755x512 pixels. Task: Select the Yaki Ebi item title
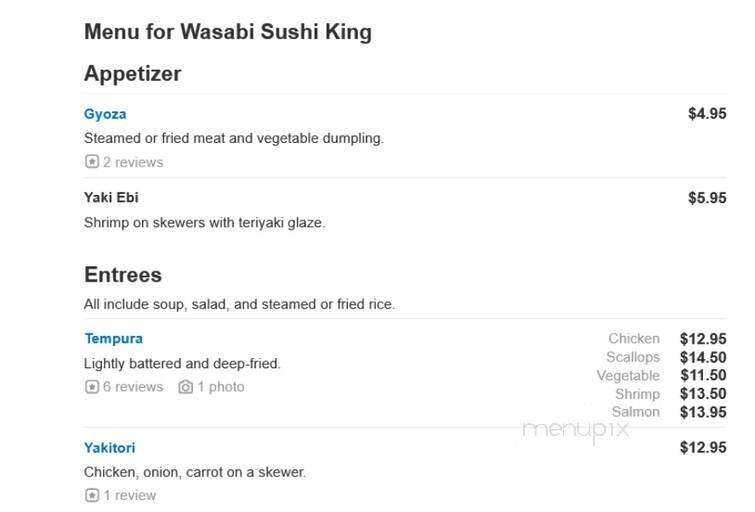(111, 198)
